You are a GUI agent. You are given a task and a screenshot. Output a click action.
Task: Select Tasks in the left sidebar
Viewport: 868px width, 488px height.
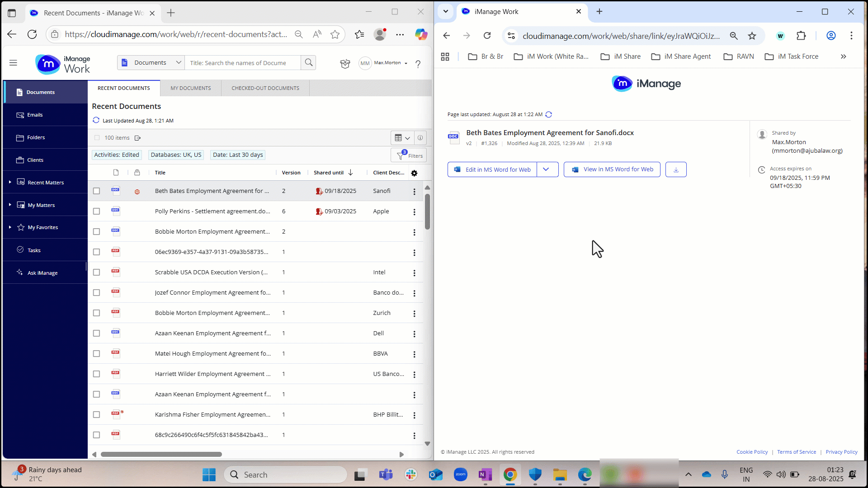(34, 250)
